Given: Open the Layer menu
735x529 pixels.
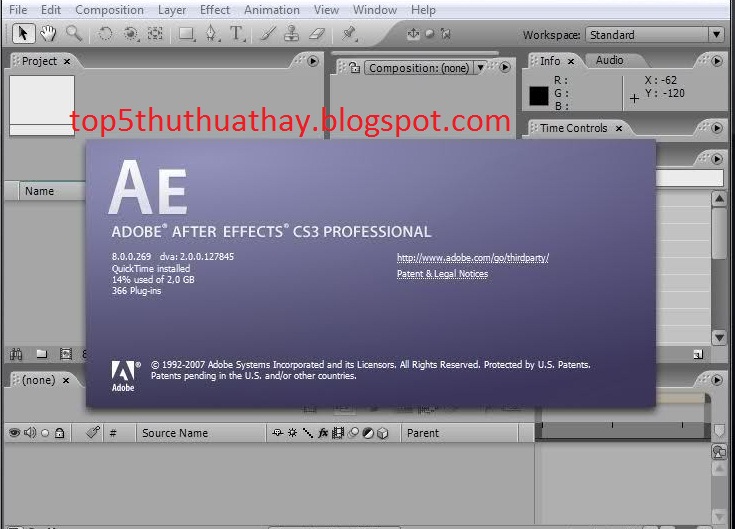Looking at the screenshot, I should click(x=172, y=10).
